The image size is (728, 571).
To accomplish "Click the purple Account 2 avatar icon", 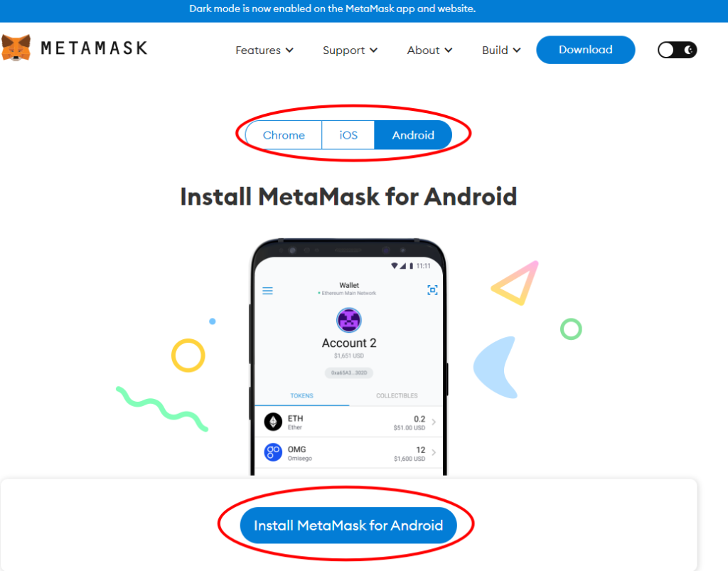I will pos(348,320).
